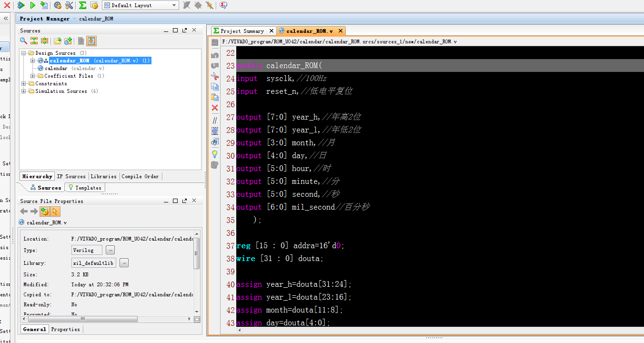Click the Toggle Line Comments slash icon
Viewport: 644px width, 343px height.
pyautogui.click(x=215, y=120)
